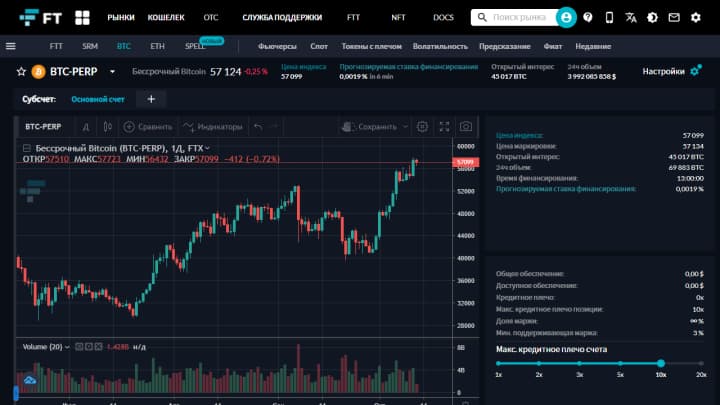Click the Основной счет subaccount link
This screenshot has height=405, width=720.
98,99
